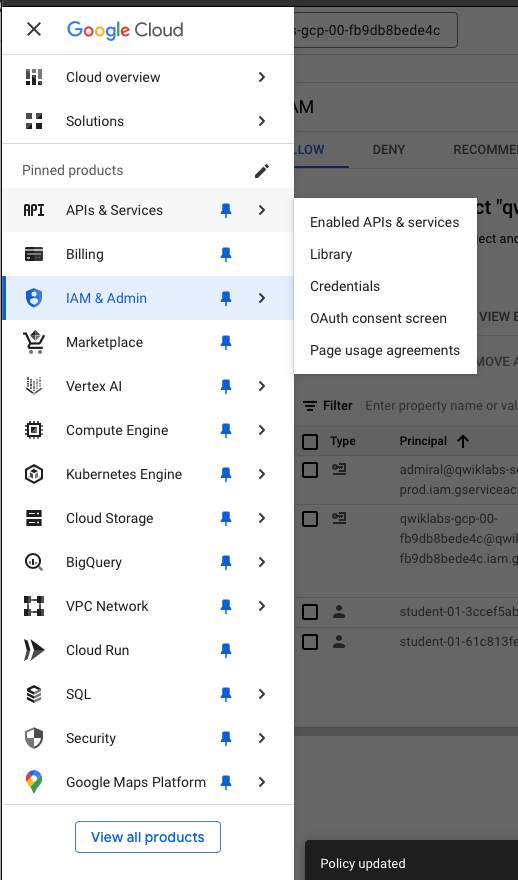Click the Google Maps Platform pin icon
Screen dimensions: 518x880
coord(34,782)
